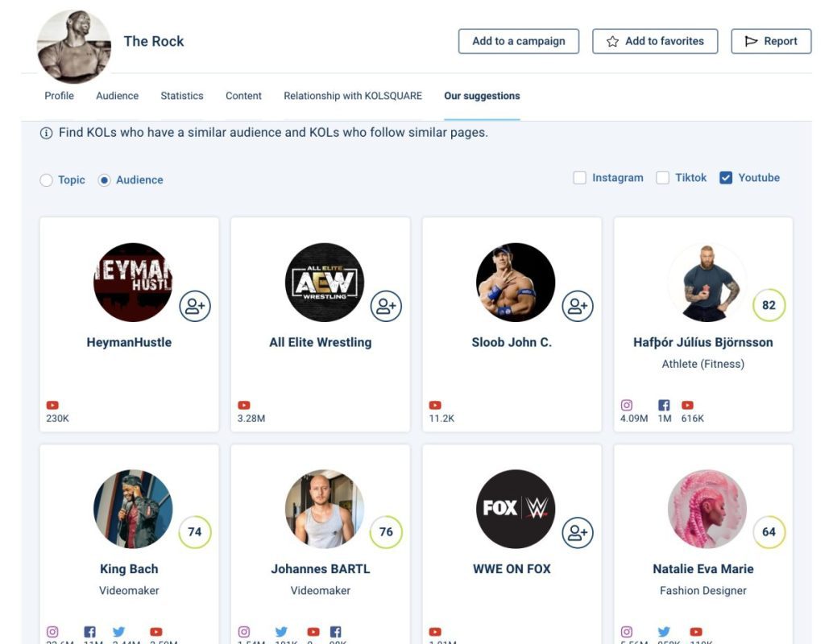Click the YouTube icon under HeymanHustle
The image size is (833, 644).
pyautogui.click(x=53, y=405)
